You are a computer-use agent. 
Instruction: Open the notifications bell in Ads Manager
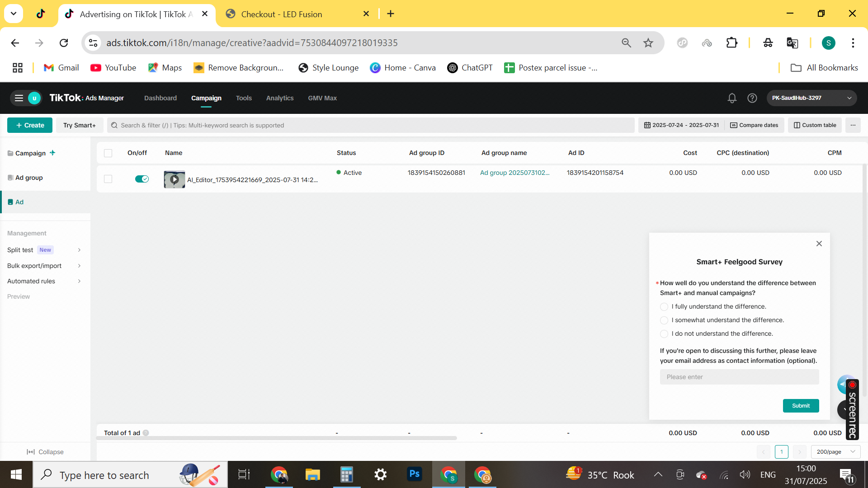pyautogui.click(x=732, y=98)
